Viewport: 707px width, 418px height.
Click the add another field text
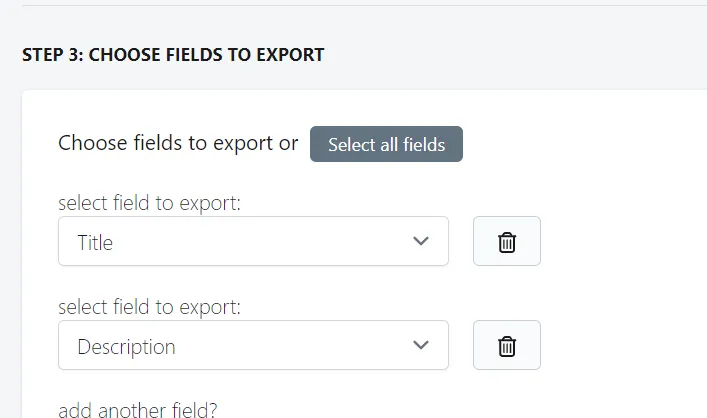[138, 410]
